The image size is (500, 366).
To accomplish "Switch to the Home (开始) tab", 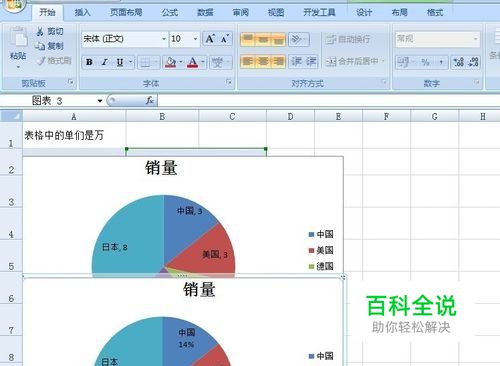I will 47,12.
